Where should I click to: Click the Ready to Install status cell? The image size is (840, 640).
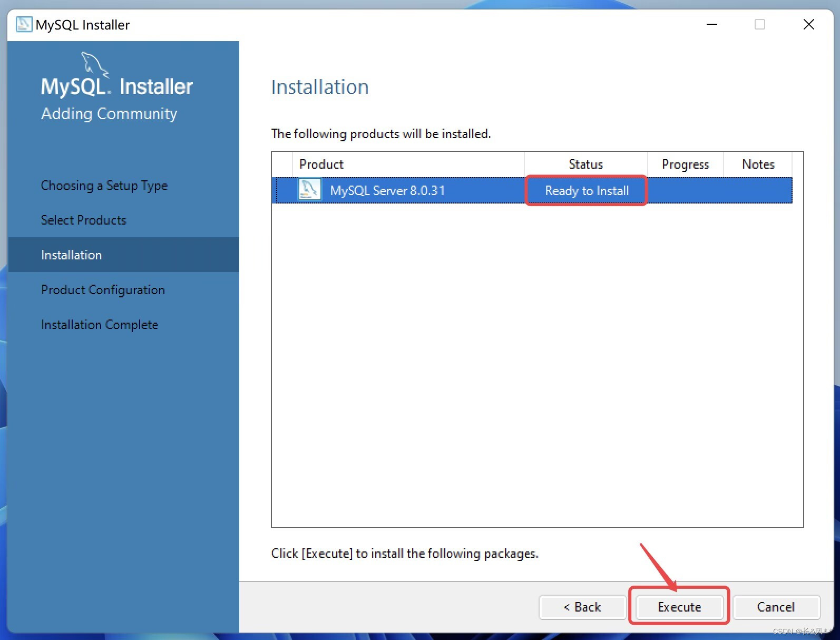click(587, 190)
